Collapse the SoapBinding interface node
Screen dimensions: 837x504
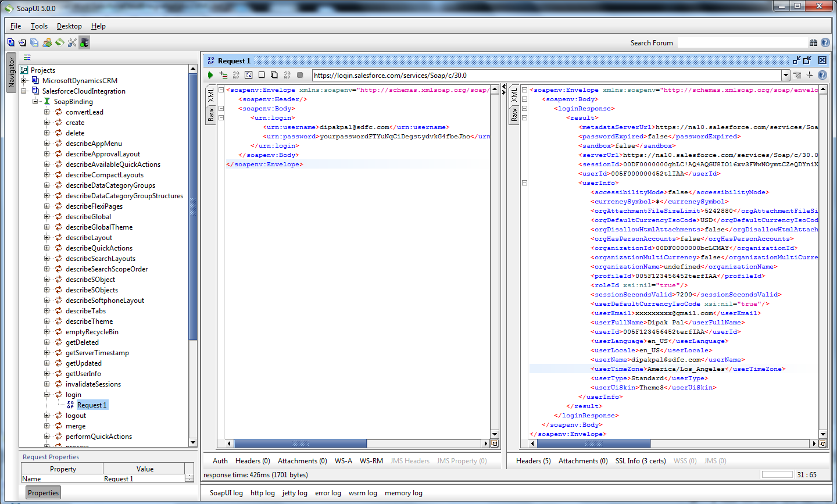pos(35,102)
